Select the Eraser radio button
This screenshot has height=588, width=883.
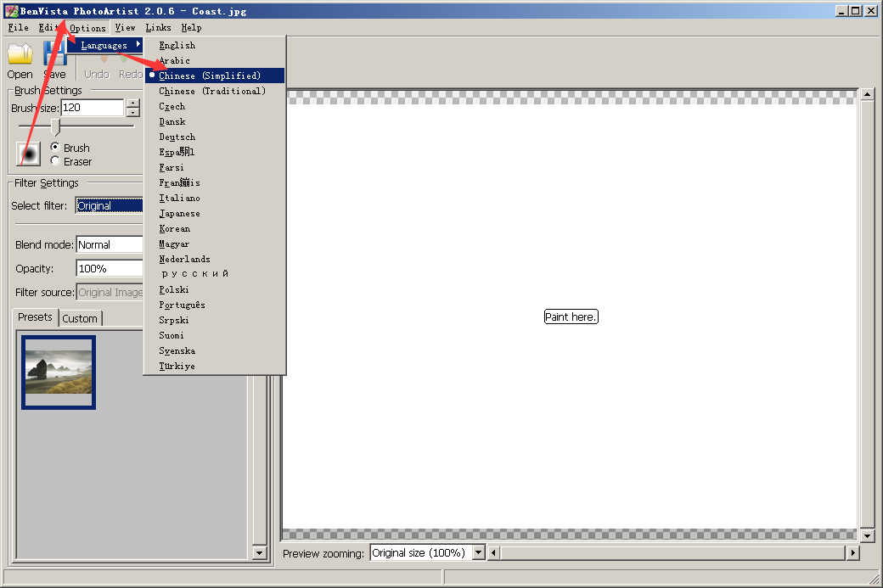click(x=55, y=161)
